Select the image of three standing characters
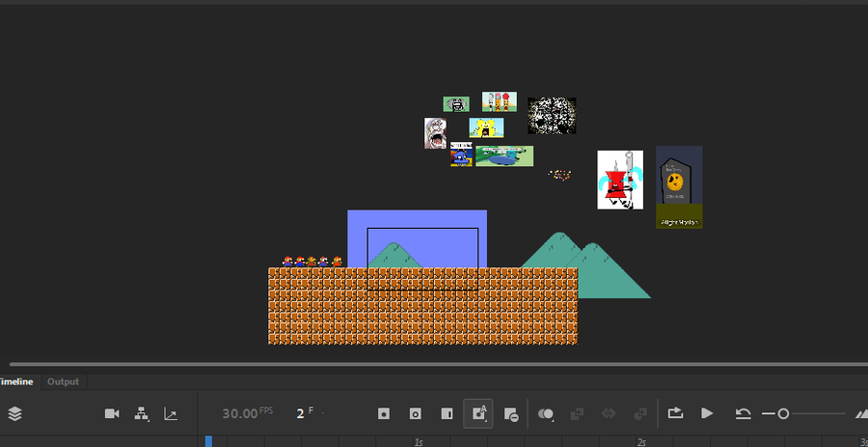 tap(500, 102)
